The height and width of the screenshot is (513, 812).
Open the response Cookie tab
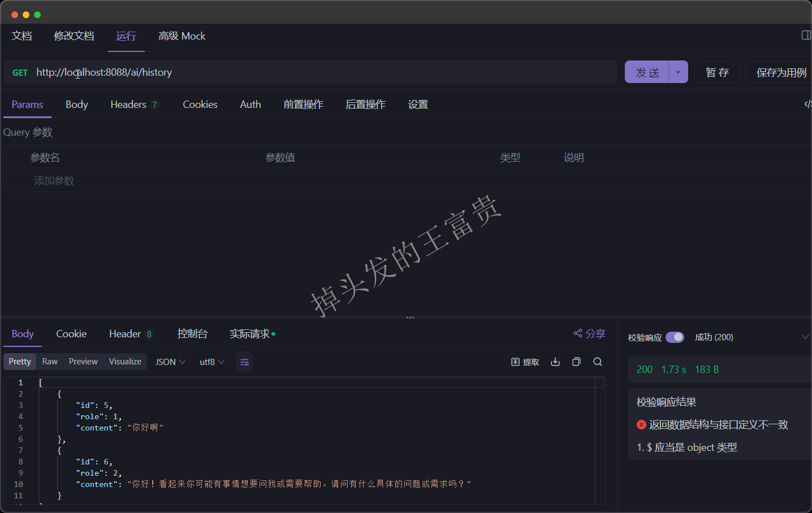pos(71,334)
